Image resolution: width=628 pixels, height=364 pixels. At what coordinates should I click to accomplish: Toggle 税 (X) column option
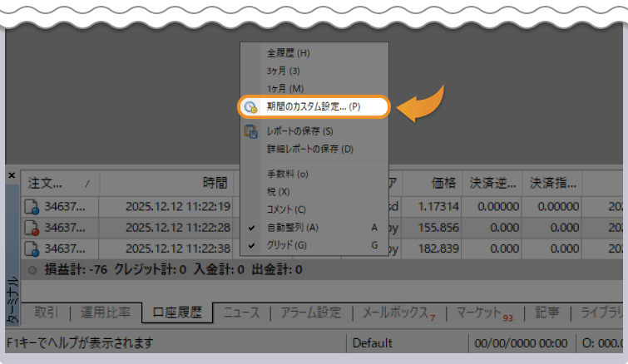(x=314, y=192)
